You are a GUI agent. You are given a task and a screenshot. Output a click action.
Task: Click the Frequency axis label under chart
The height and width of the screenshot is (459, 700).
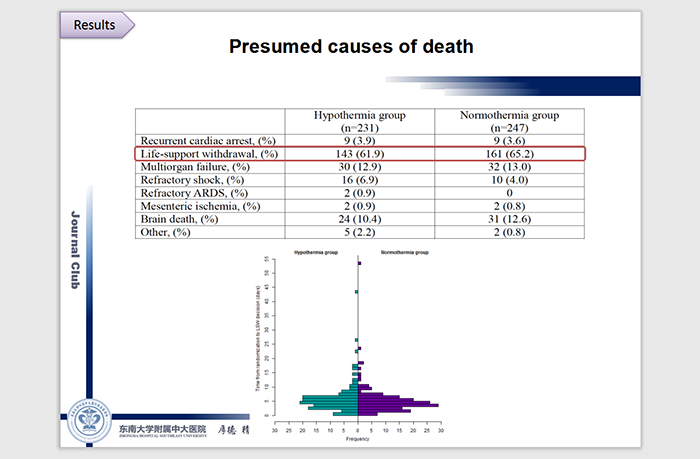(357, 439)
